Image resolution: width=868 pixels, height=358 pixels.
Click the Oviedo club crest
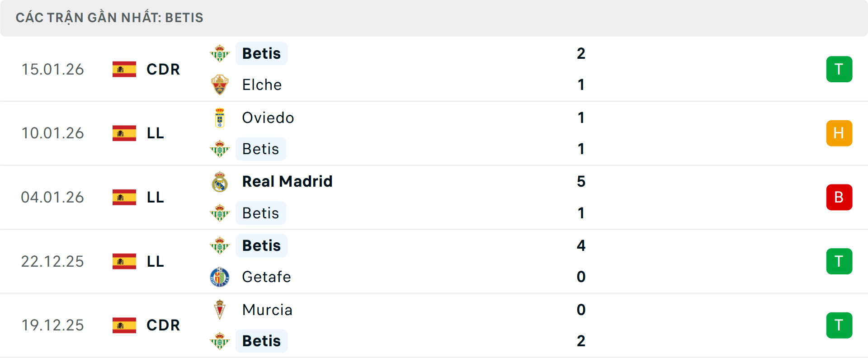220,118
